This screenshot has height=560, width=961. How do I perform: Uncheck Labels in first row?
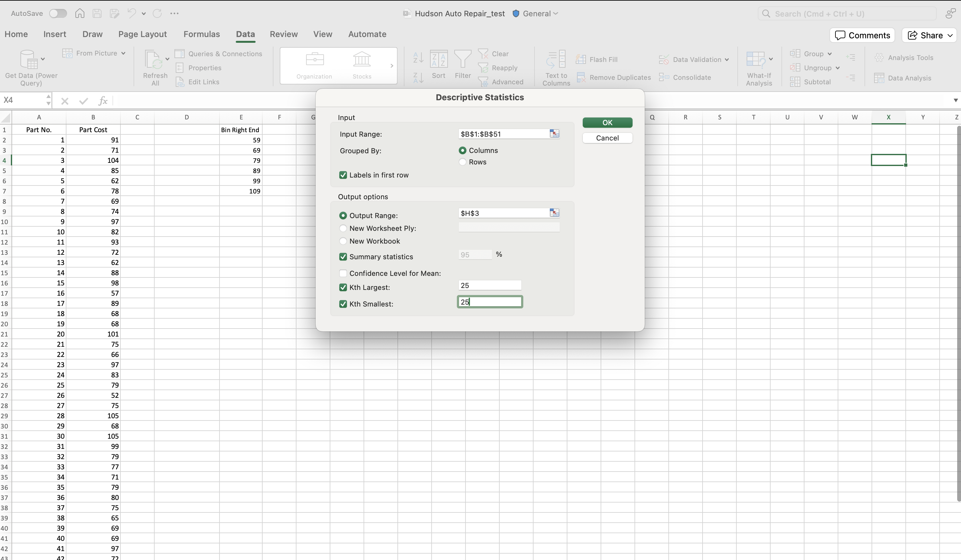click(343, 175)
